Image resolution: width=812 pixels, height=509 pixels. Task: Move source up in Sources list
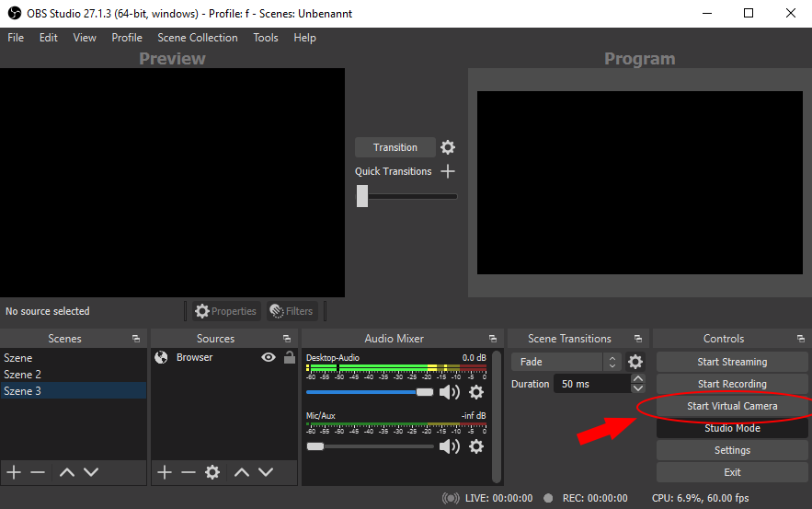[x=242, y=472]
